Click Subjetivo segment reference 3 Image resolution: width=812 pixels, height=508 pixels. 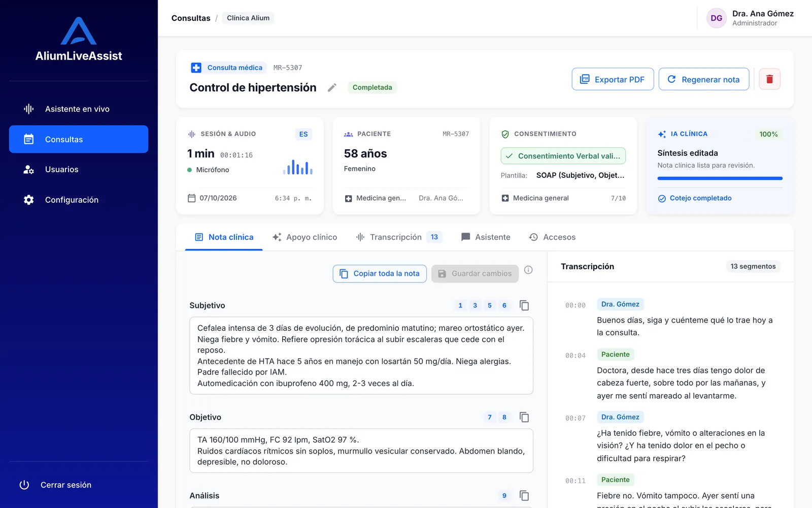coord(475,305)
